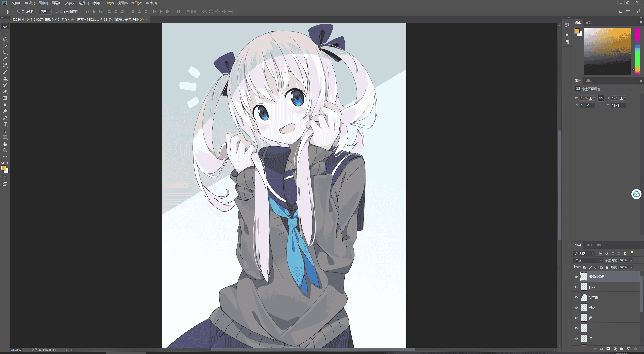The width and height of the screenshot is (644, 354).
Task: Select the Path Selection tool
Action: 5,131
